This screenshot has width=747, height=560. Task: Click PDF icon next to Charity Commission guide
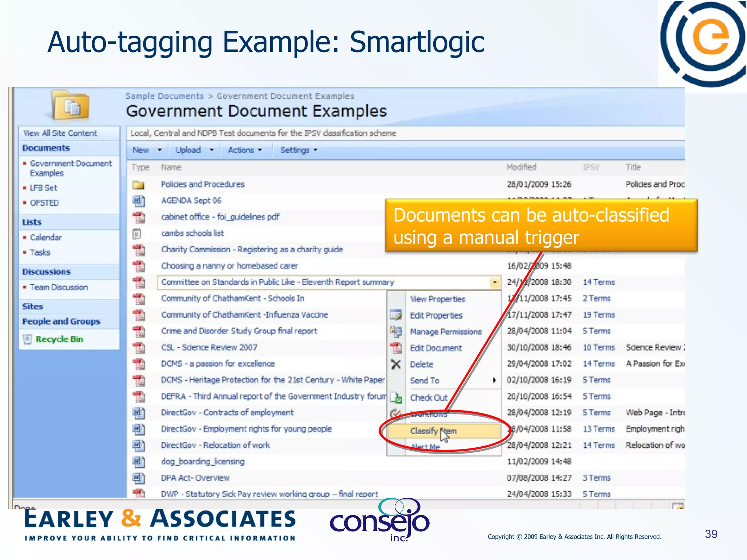138,250
